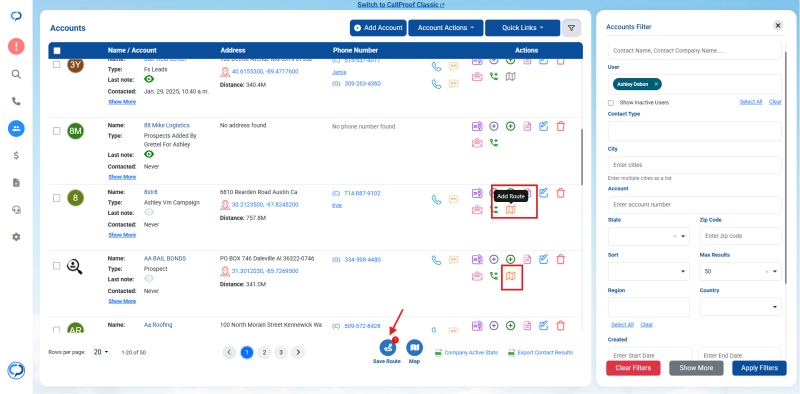Send a text message to AA BAIL BONDS

pos(454,260)
